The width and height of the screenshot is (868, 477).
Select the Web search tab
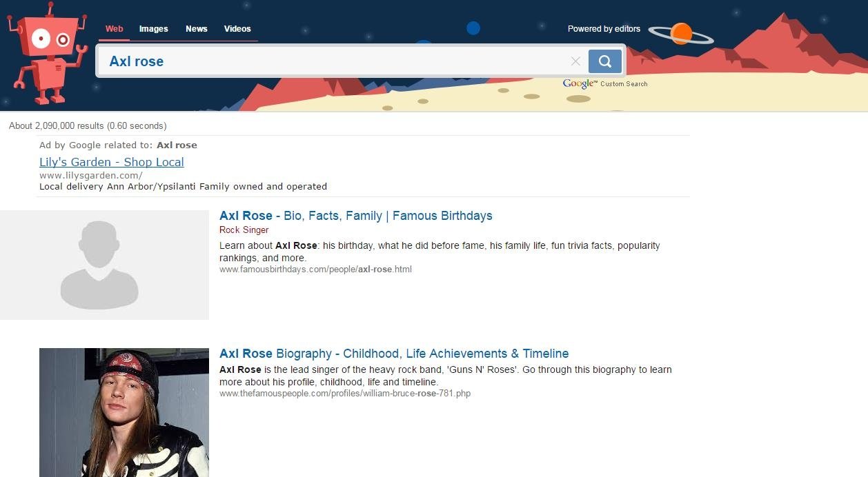[x=115, y=29]
